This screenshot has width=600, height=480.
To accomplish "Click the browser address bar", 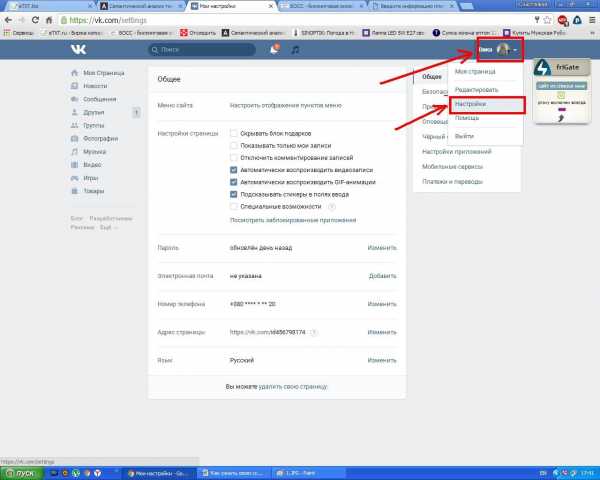I will click(x=295, y=20).
